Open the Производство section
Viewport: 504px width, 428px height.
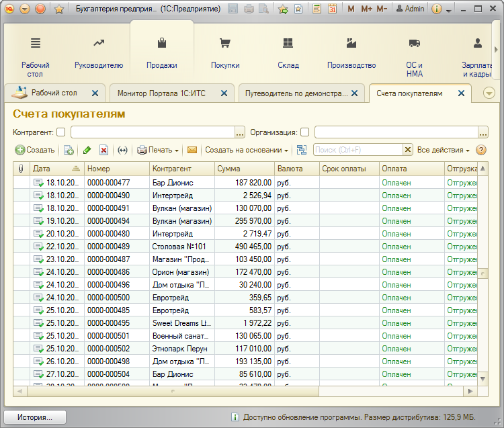[351, 54]
